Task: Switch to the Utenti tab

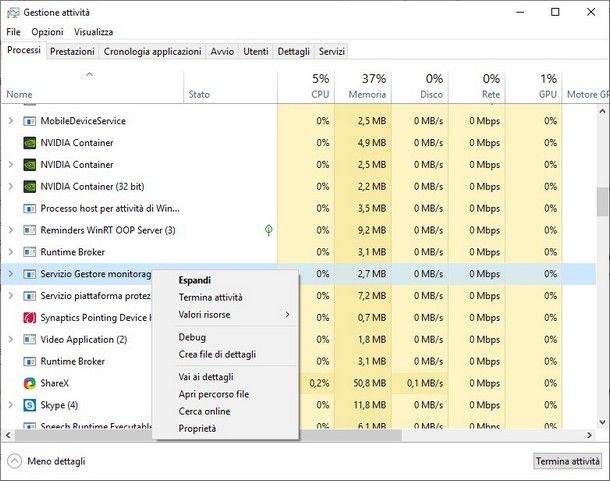Action: point(256,51)
